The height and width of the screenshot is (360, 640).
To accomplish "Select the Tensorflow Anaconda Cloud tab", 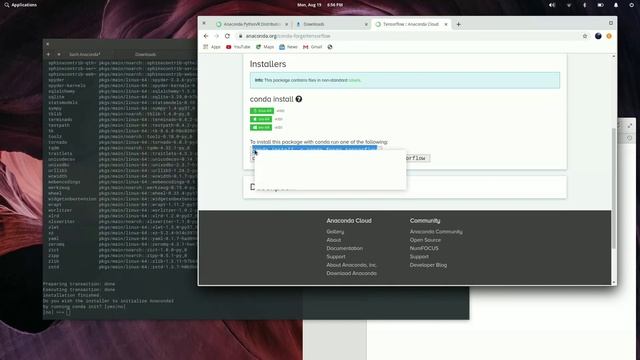I will click(x=410, y=24).
